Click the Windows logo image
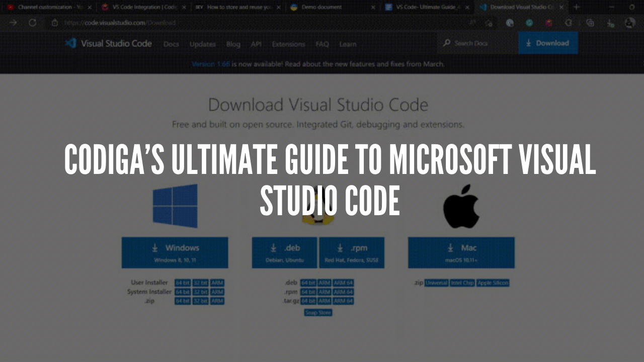 175,206
